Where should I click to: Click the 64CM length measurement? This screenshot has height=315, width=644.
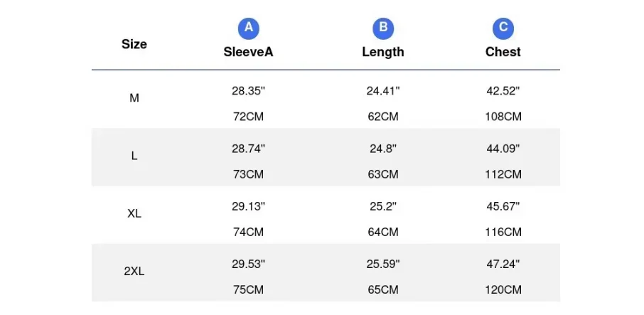point(383,232)
